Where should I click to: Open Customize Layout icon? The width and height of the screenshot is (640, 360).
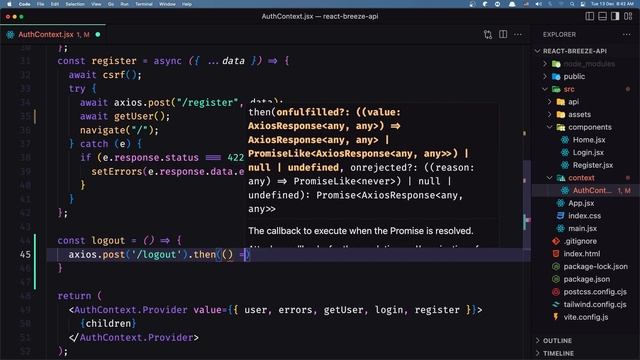(628, 16)
